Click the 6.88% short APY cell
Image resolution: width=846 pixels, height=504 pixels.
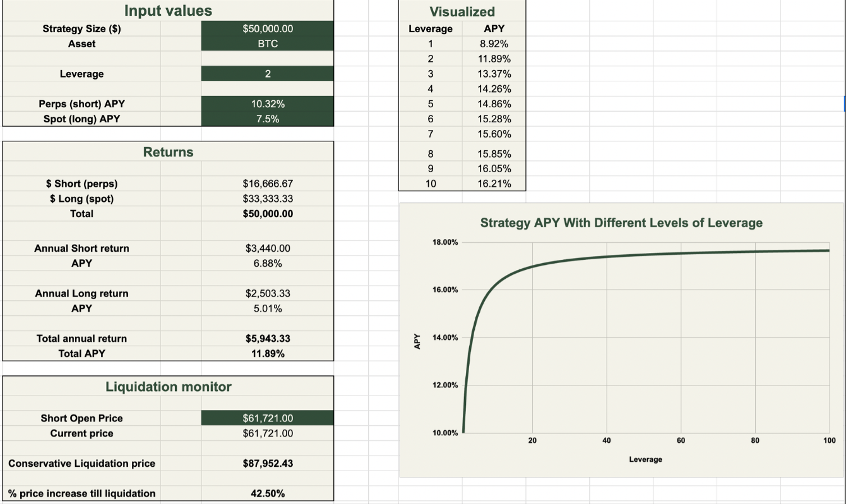tap(268, 263)
